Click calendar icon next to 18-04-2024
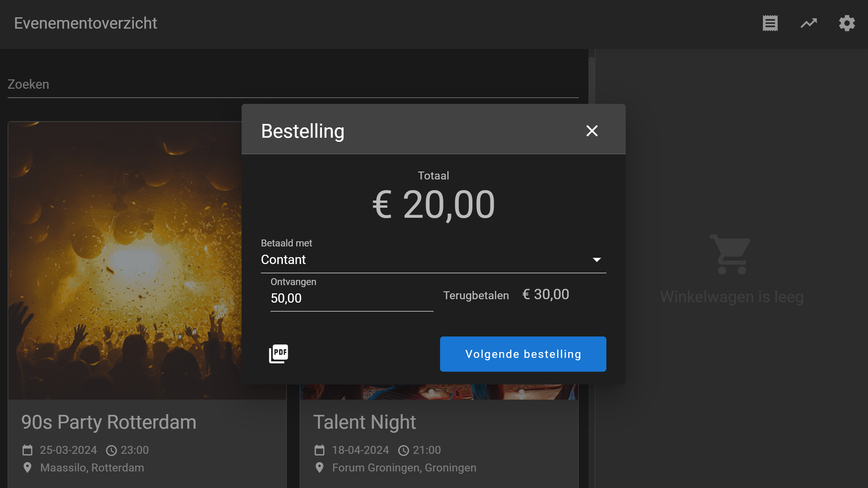Viewport: 868px width, 488px height. 320,450
